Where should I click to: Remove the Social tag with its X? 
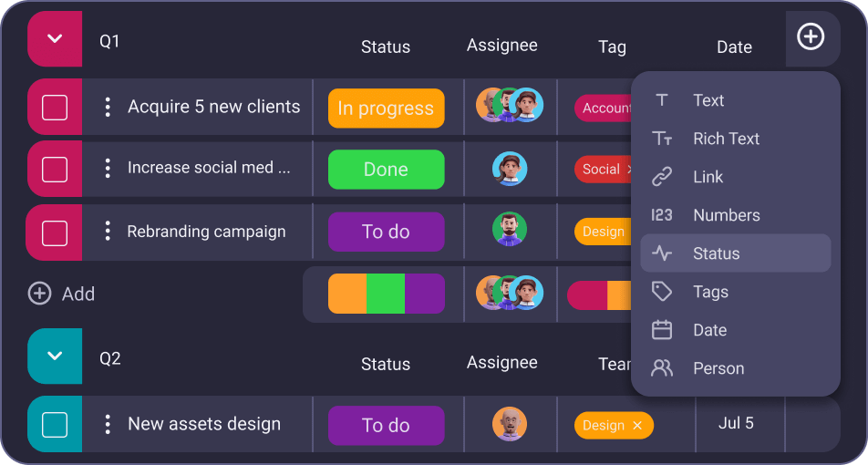click(x=628, y=169)
